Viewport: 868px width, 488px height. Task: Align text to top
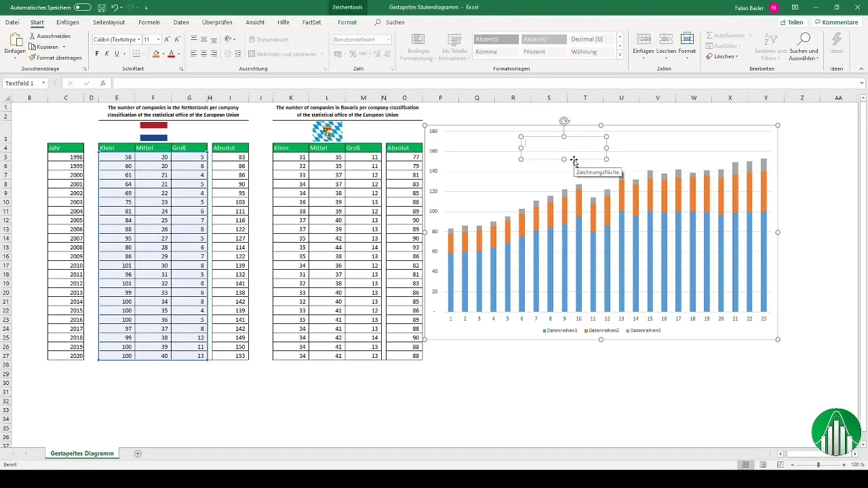(x=194, y=39)
